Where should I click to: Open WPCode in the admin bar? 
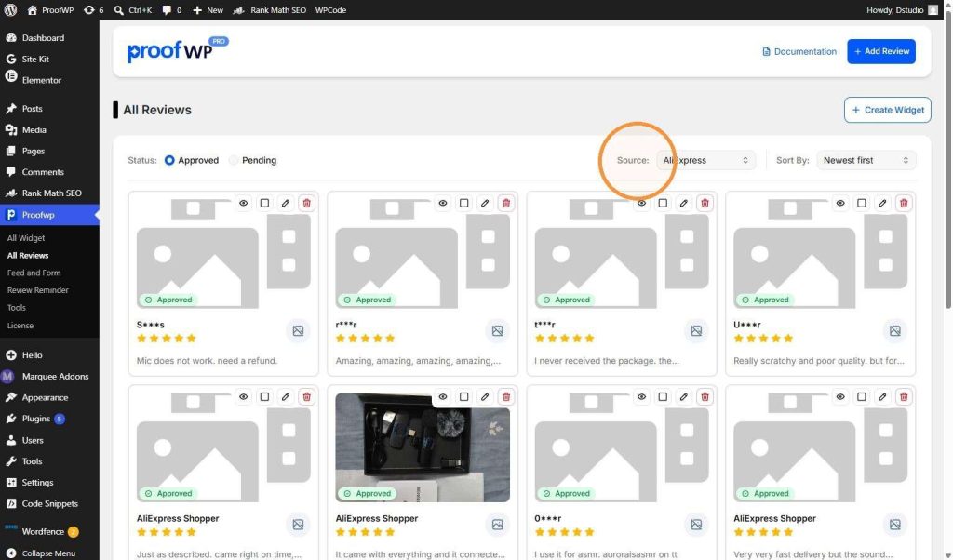tap(330, 9)
